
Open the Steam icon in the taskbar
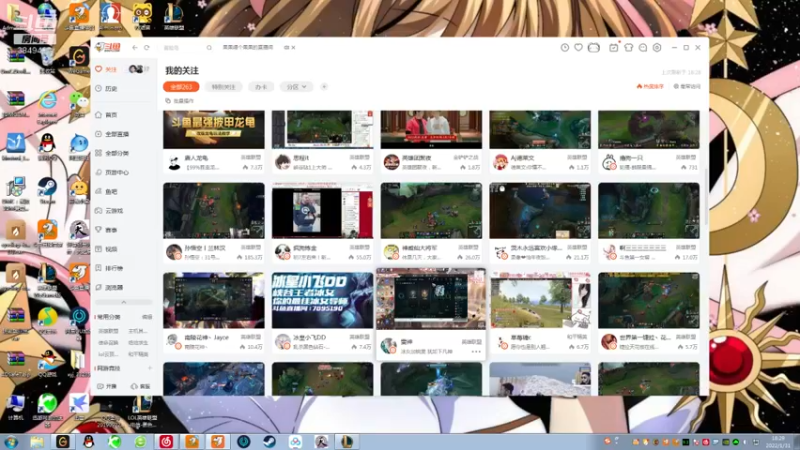[x=270, y=442]
